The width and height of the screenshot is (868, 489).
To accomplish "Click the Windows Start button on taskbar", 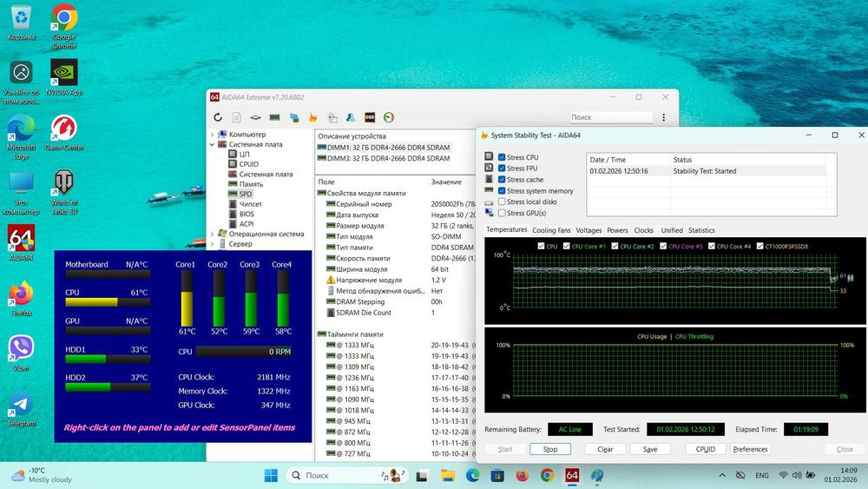I will [271, 475].
